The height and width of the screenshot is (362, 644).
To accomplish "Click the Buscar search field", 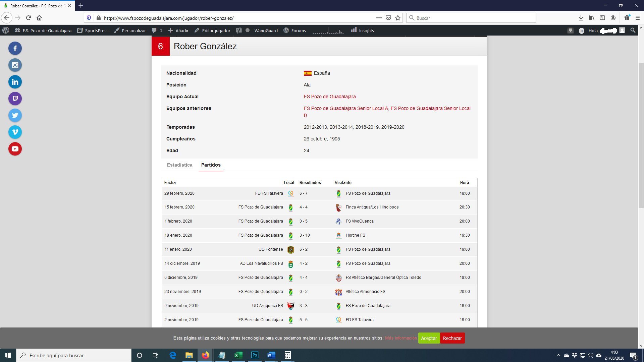I will pos(471,18).
